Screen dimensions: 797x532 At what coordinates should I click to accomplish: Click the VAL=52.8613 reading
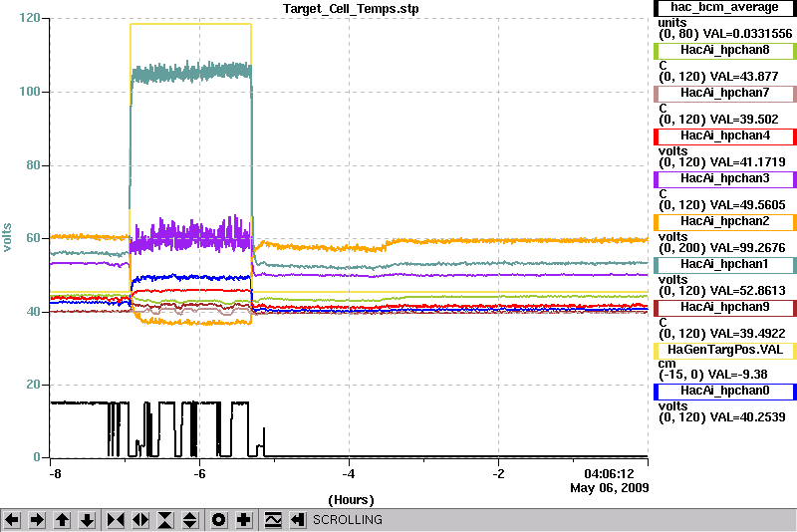pos(748,291)
